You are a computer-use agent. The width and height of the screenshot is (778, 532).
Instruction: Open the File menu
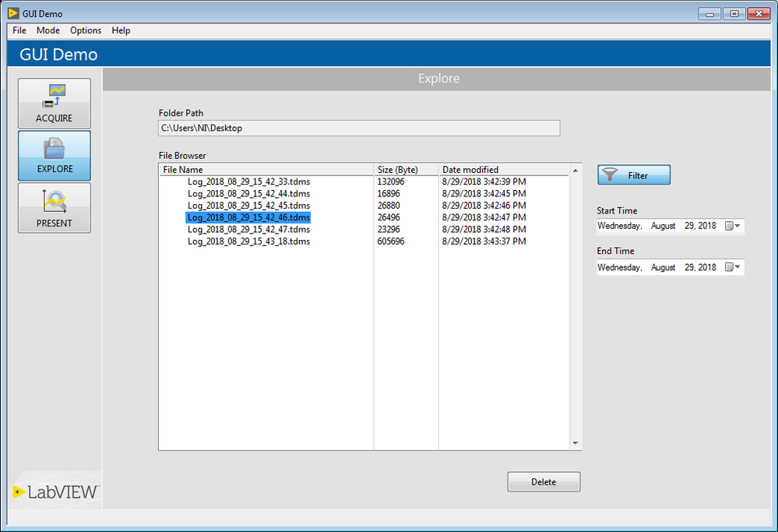tap(19, 30)
